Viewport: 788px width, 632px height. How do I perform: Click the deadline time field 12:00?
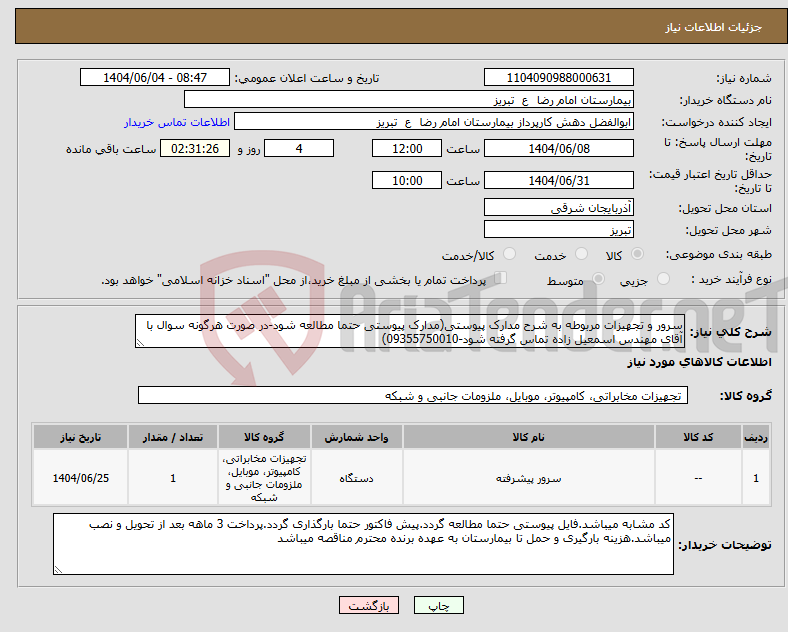407,149
